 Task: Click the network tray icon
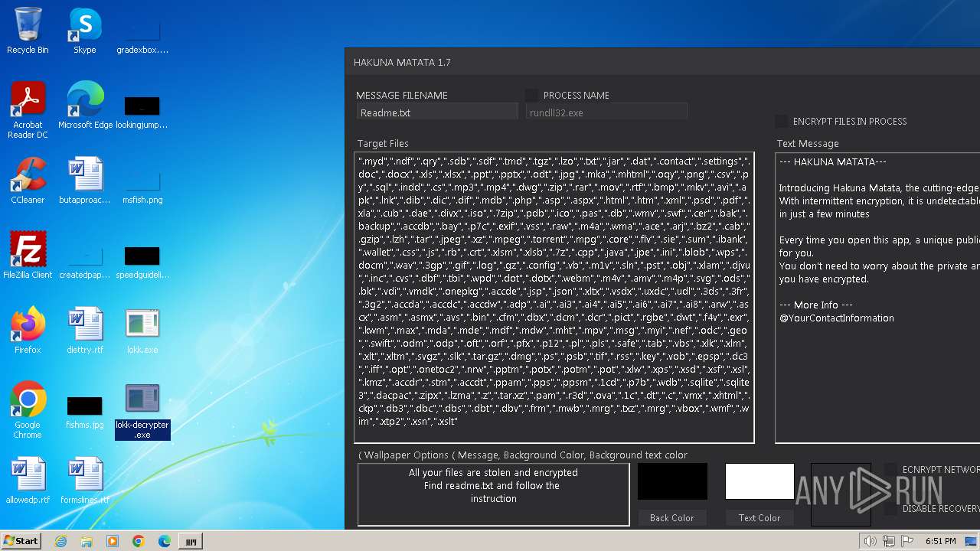tap(888, 541)
